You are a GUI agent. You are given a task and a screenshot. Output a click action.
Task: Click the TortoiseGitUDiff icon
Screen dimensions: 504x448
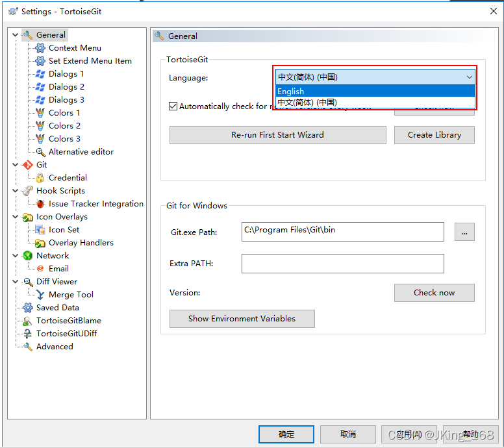click(x=28, y=334)
